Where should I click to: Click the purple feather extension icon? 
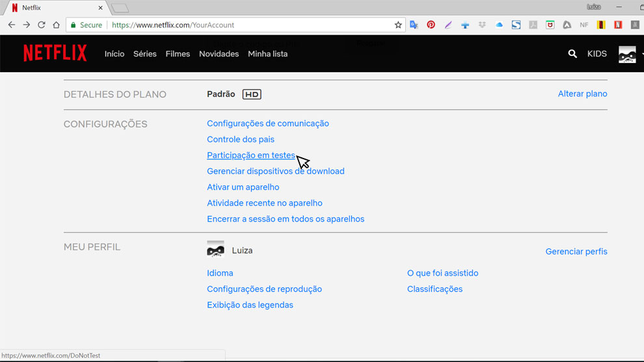pos(448,25)
